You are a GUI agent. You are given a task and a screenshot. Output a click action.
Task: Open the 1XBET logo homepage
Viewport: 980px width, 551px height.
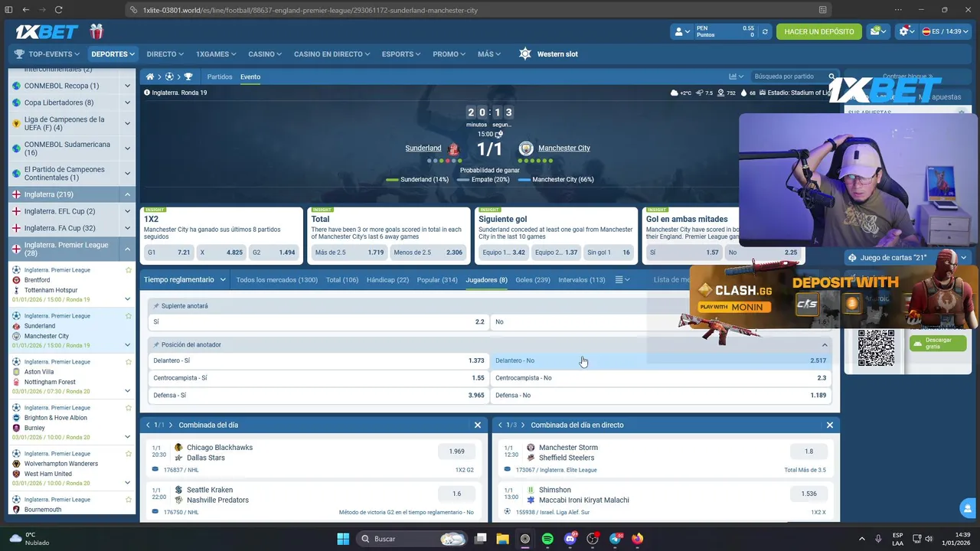click(47, 31)
